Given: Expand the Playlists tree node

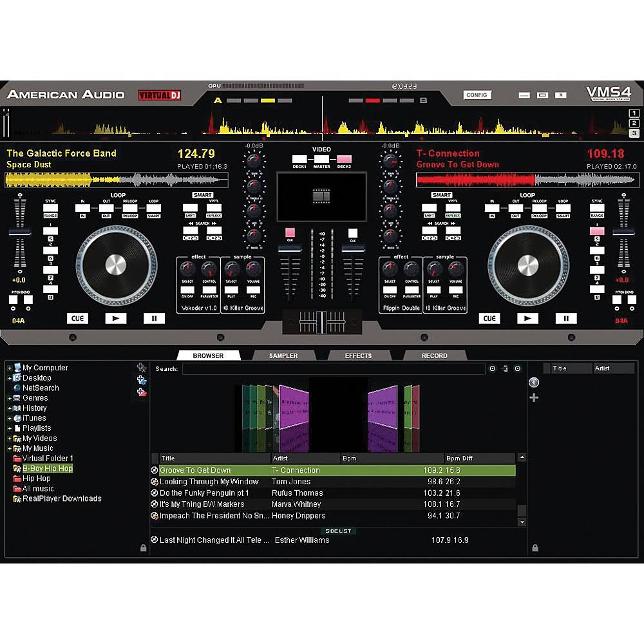Looking at the screenshot, I should click(10, 428).
